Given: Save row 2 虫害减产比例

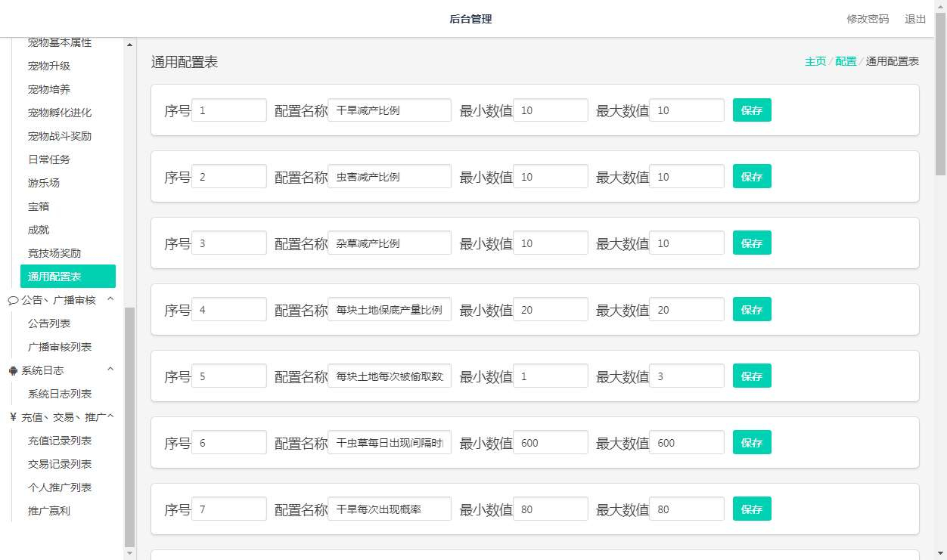Looking at the screenshot, I should pyautogui.click(x=752, y=177).
